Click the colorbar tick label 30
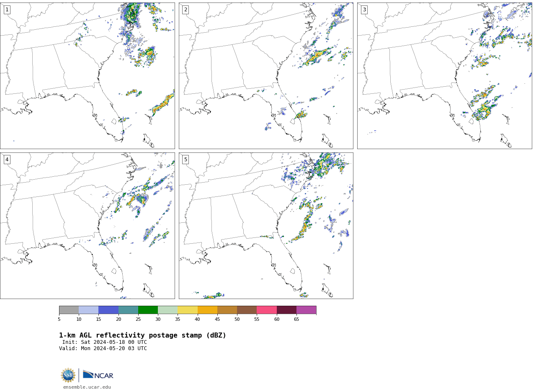Image resolution: width=536 pixels, height=392 pixels. click(158, 320)
